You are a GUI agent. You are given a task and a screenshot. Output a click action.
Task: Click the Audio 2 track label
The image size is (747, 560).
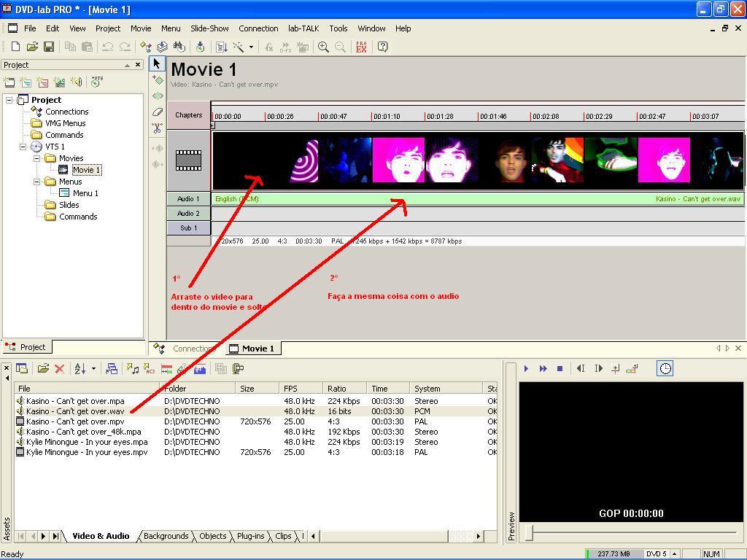point(189,214)
